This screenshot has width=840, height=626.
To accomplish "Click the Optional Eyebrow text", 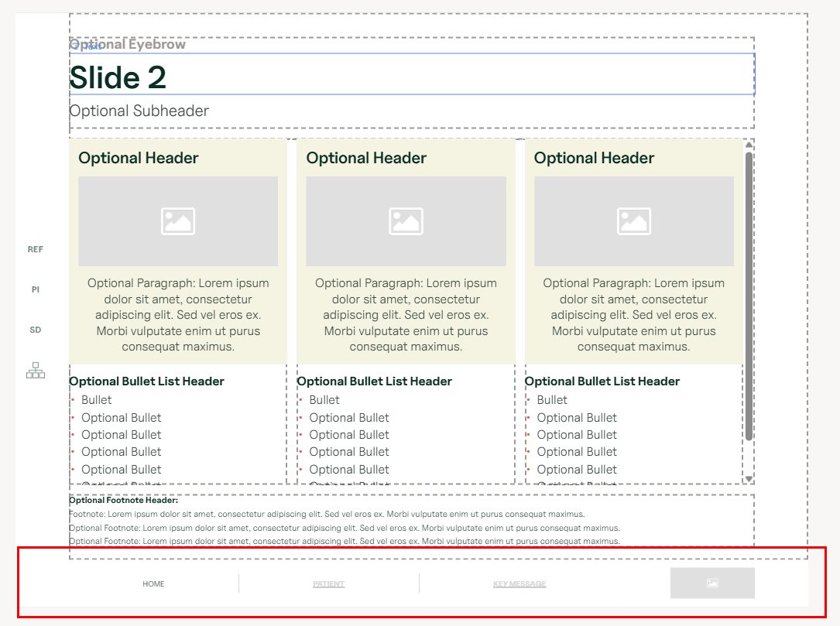I will (x=128, y=44).
